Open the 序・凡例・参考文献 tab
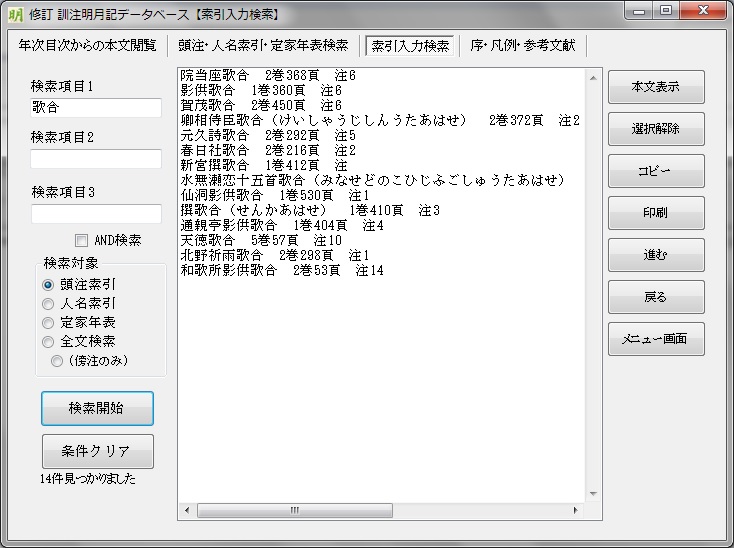The height and width of the screenshot is (548, 734). click(x=522, y=45)
